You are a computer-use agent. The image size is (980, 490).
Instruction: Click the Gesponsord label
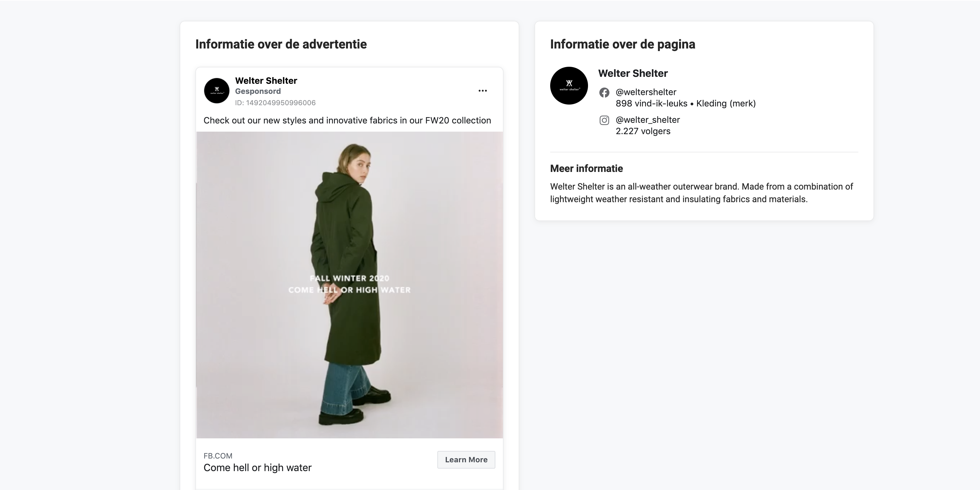[257, 91]
